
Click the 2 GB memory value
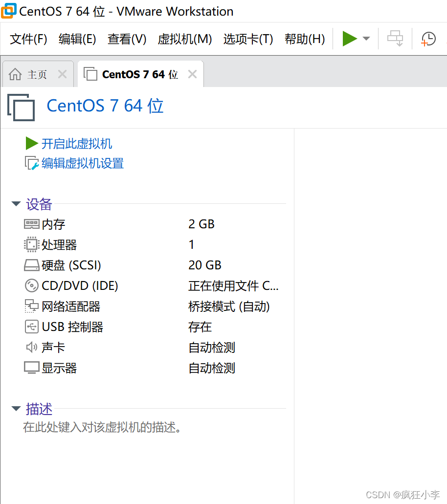pos(201,224)
